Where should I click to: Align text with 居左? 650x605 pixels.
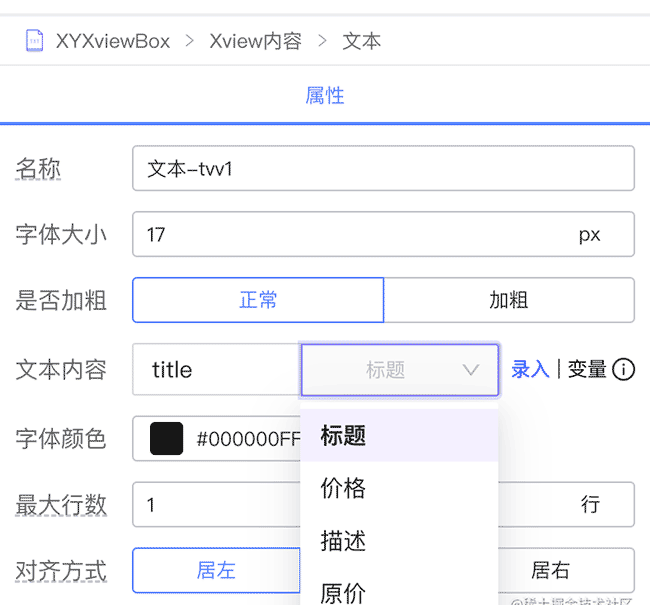(x=216, y=570)
